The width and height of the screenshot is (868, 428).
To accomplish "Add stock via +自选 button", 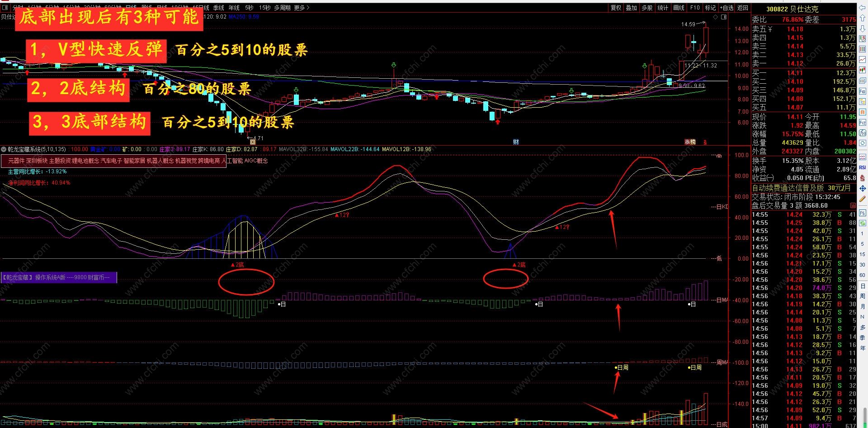I will coord(727,8).
